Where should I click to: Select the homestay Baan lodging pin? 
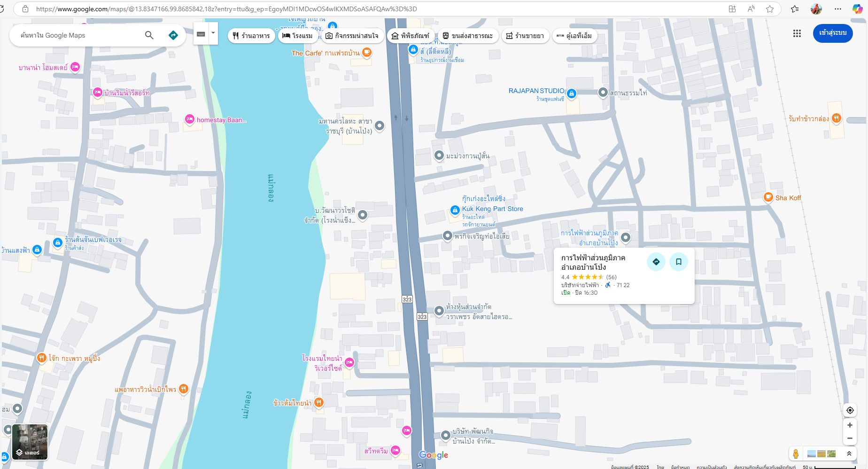click(x=190, y=119)
